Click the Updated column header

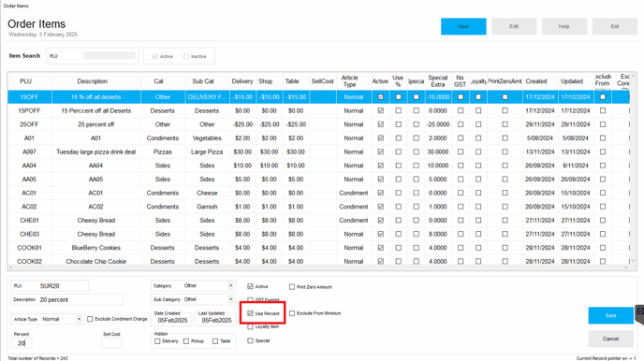click(x=572, y=81)
